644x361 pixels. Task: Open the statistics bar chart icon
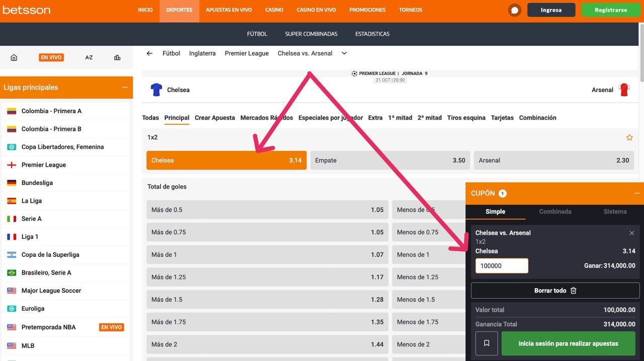117,57
